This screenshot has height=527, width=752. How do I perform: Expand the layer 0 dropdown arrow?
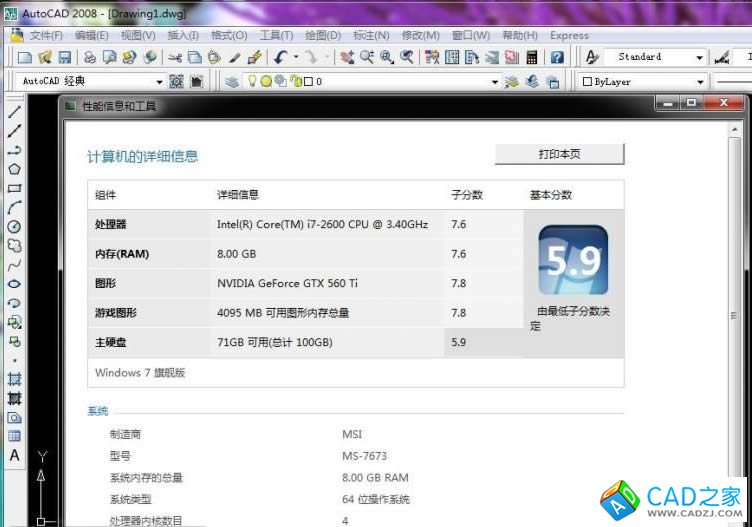[x=495, y=82]
